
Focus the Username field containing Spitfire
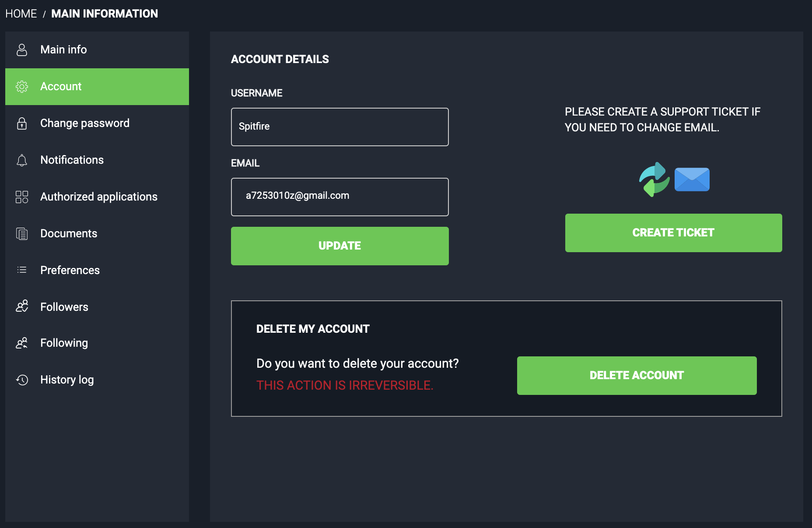(x=339, y=127)
